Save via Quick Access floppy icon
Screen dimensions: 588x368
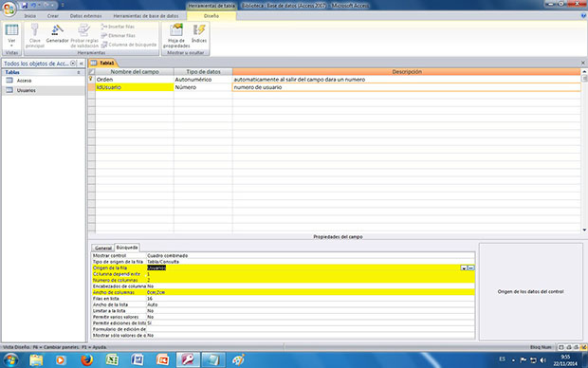25,6
